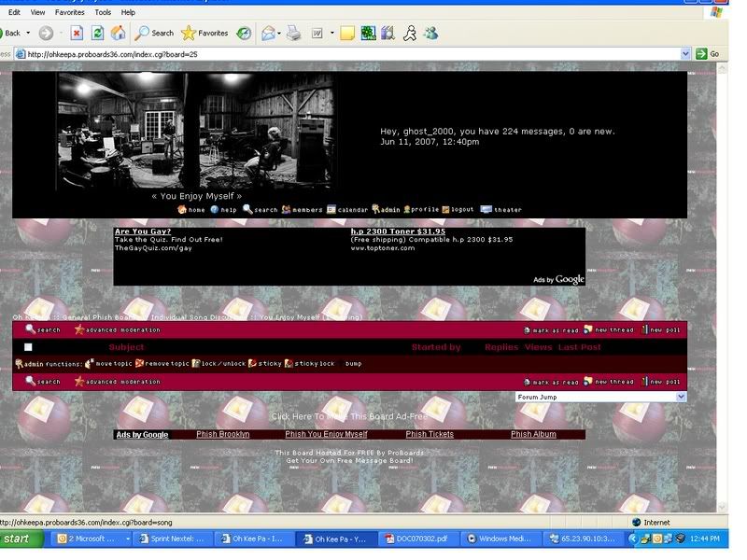The width and height of the screenshot is (747, 560).
Task: Click into the browser address field
Action: [x=355, y=54]
